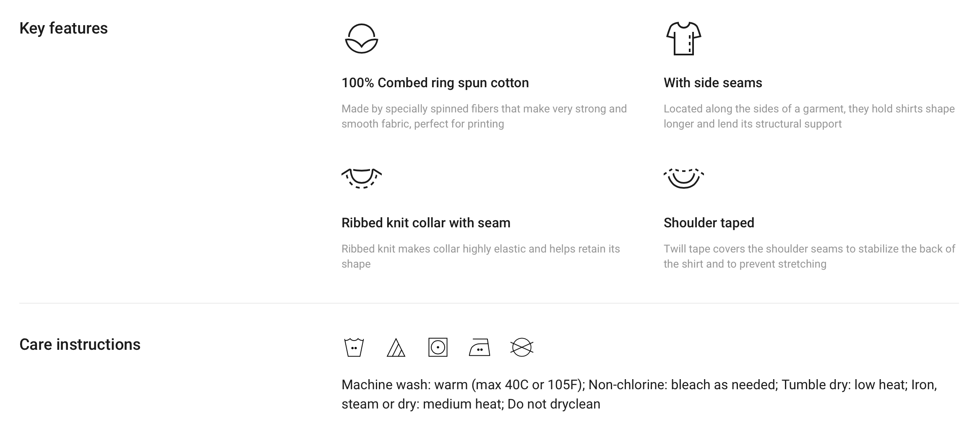Click the iron medium heat symbol
Screen dimensions: 980x432
[x=480, y=347]
